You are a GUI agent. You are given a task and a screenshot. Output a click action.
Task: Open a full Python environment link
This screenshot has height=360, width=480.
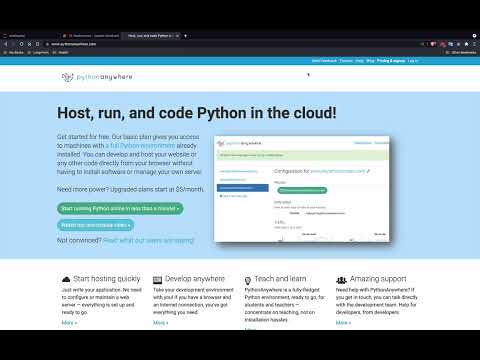click(140, 146)
